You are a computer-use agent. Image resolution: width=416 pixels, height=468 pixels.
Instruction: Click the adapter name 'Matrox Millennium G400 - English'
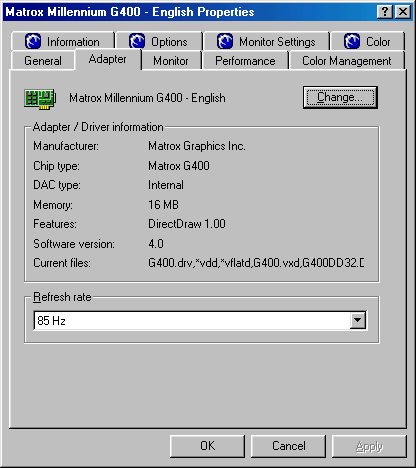147,98
